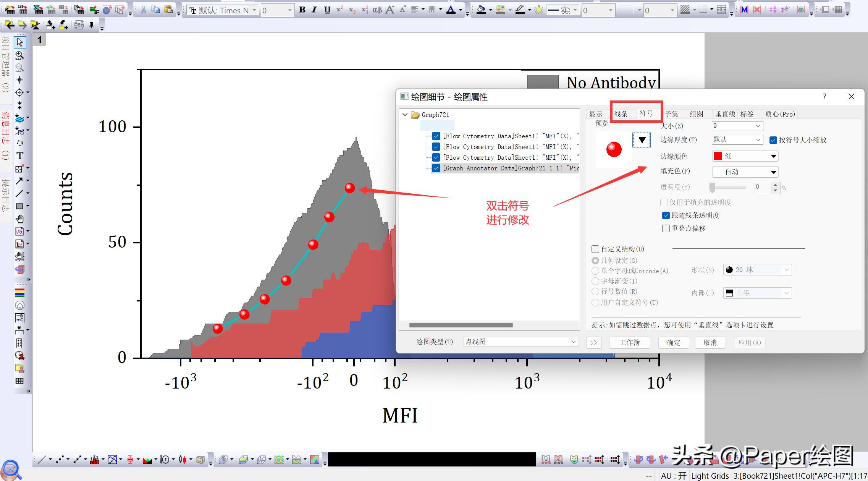Click the black pin icon
This screenshot has width=868, height=481.
tap(92, 25)
